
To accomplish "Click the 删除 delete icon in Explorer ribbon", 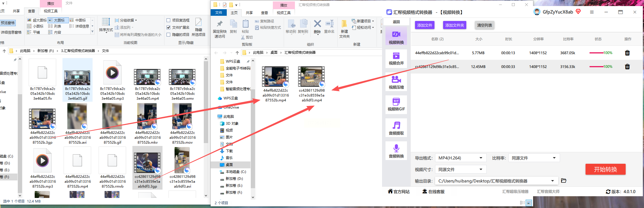I will [x=317, y=27].
